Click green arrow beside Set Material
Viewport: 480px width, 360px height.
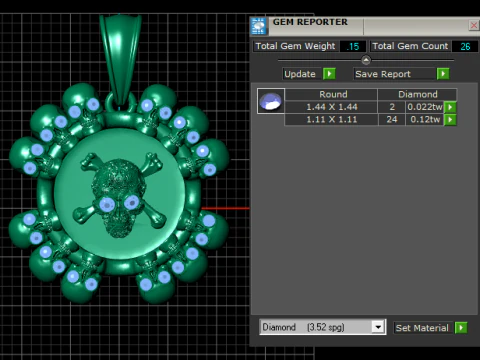point(461,328)
